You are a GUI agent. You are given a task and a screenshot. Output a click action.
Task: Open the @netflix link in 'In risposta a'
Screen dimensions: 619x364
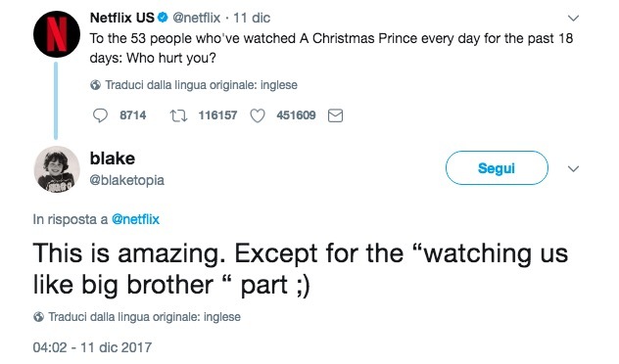point(135,219)
